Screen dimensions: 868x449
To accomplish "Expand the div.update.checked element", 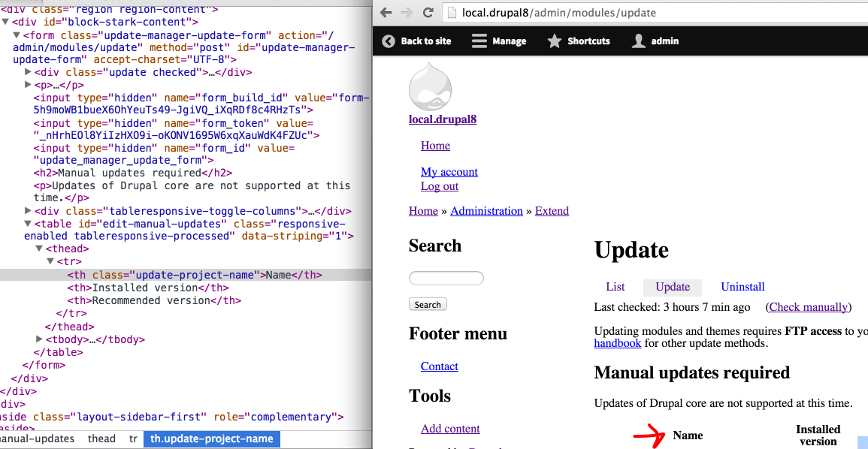I will click(x=28, y=72).
